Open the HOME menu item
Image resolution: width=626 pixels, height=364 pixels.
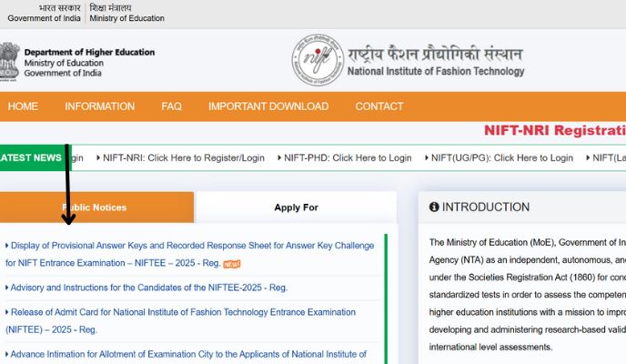coord(23,106)
